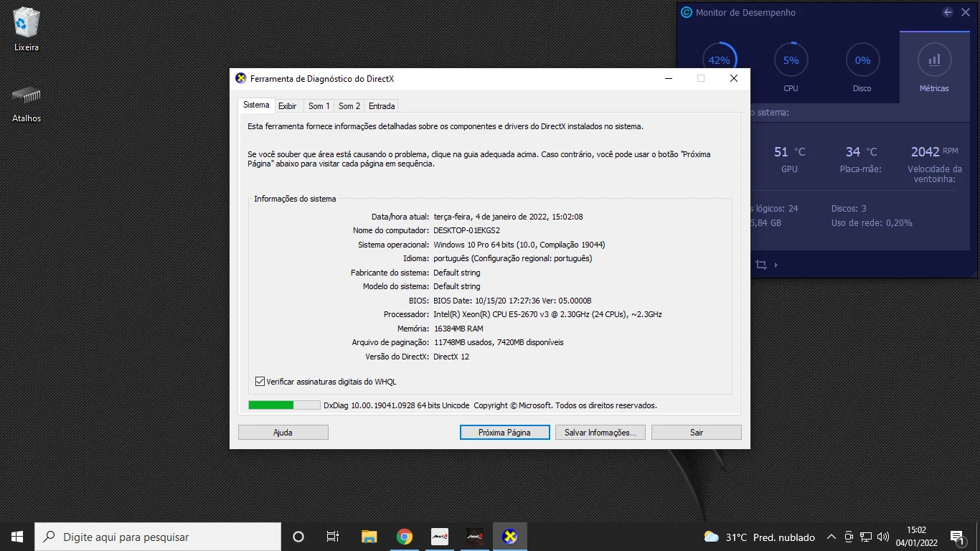Click the Próxima Página button
The height and width of the screenshot is (551, 980).
[x=504, y=433]
